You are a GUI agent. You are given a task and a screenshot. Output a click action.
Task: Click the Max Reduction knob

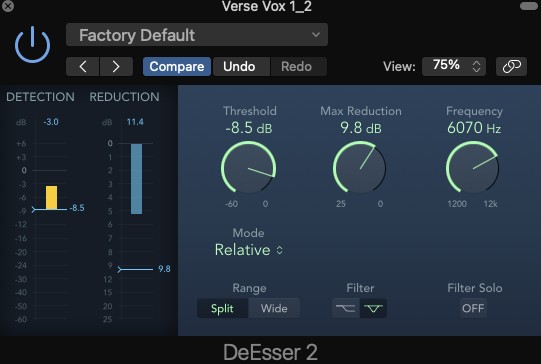tap(360, 167)
